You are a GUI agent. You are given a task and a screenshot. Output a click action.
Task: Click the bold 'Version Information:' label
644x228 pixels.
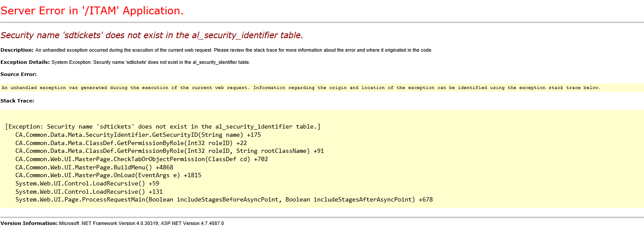point(29,223)
